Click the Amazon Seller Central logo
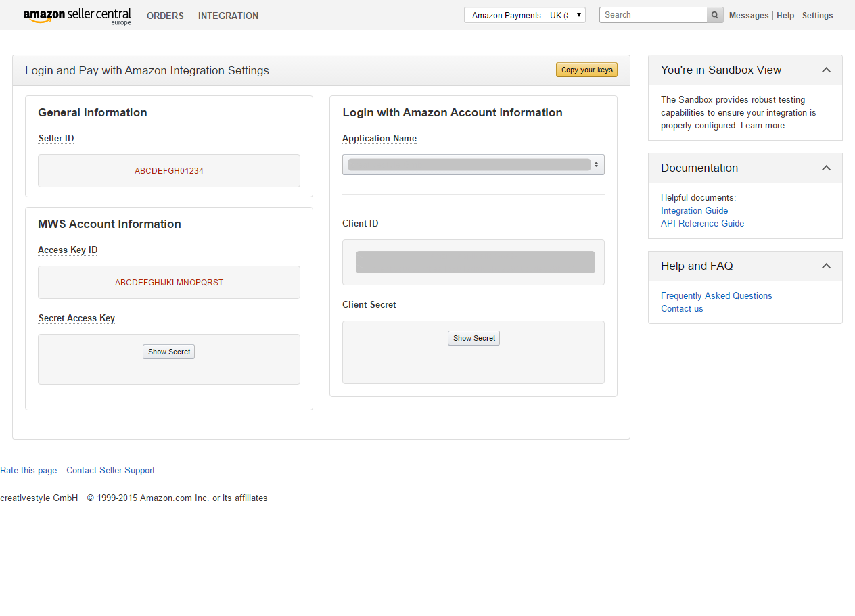The height and width of the screenshot is (616, 855). tap(76, 16)
